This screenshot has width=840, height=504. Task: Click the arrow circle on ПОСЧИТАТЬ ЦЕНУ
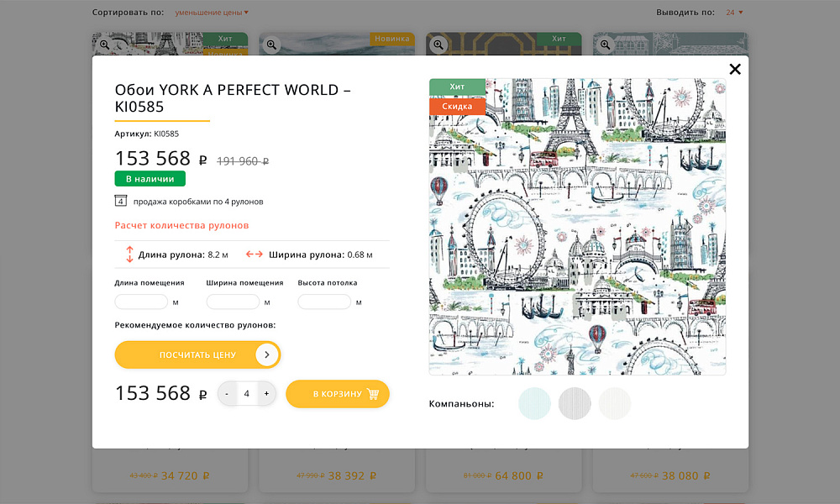coord(267,354)
